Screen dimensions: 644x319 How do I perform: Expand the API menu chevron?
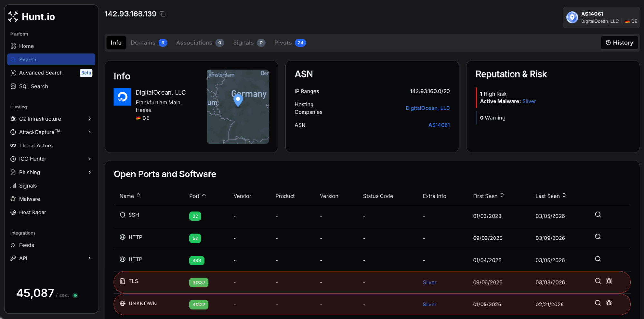coord(89,258)
